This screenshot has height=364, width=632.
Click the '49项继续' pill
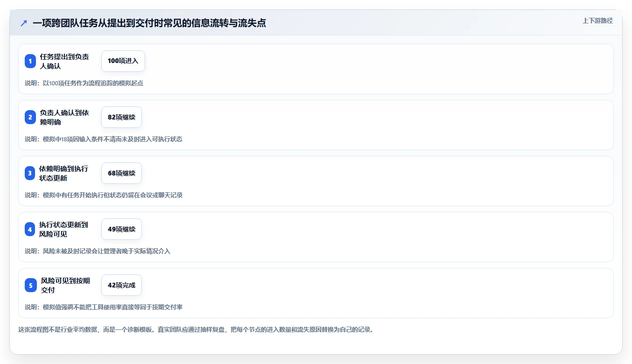[121, 229]
